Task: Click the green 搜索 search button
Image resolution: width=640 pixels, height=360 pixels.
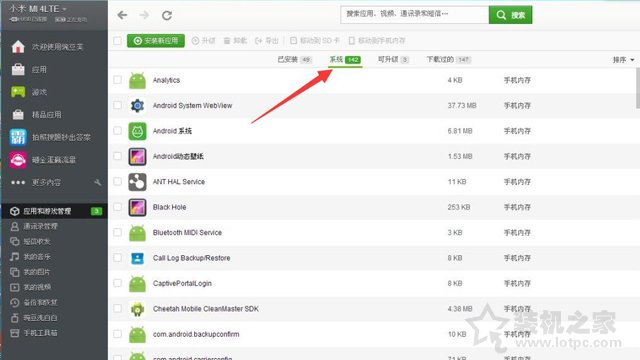Action: pos(511,15)
